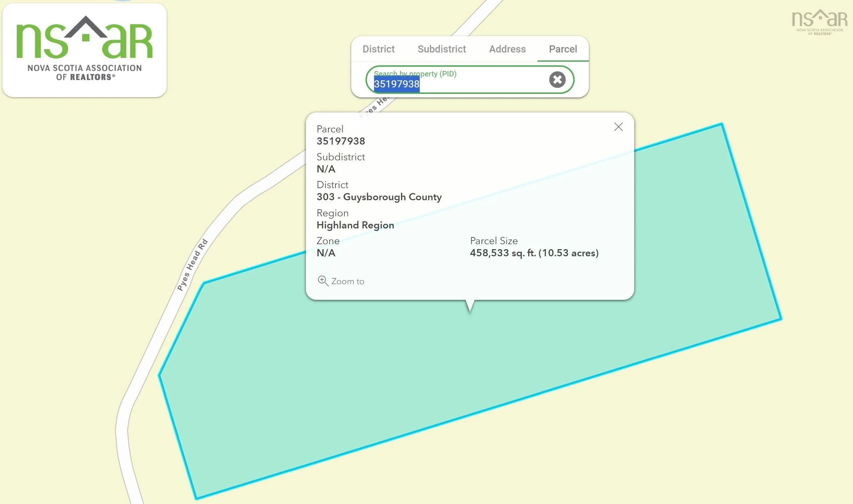
Task: Click the Search by property (PID) label
Action: coord(415,74)
